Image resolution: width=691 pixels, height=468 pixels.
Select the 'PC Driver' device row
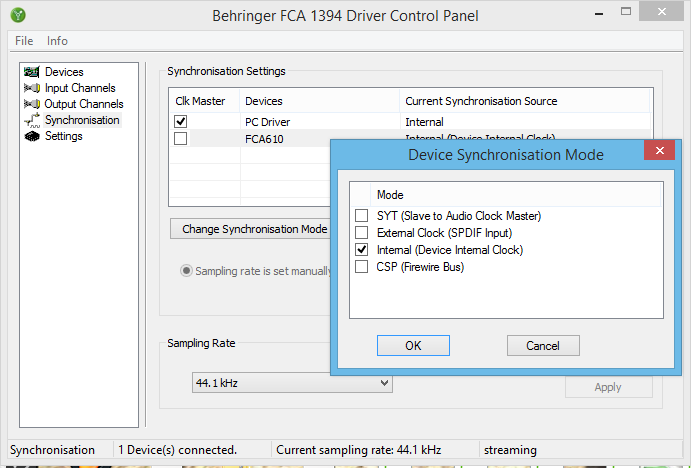coord(410,122)
